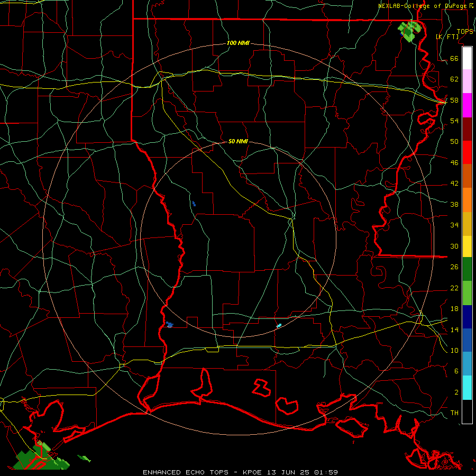Select the yellow legend color block

467,246
